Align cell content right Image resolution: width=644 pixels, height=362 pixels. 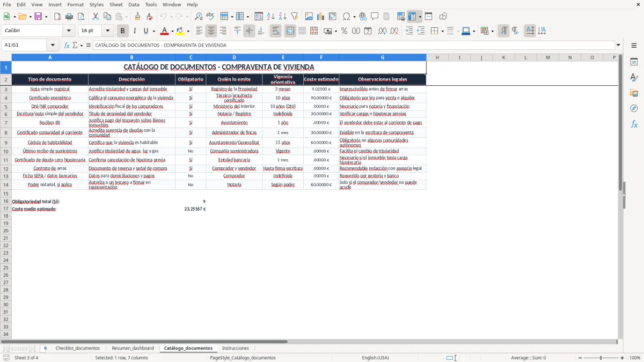coord(223,31)
